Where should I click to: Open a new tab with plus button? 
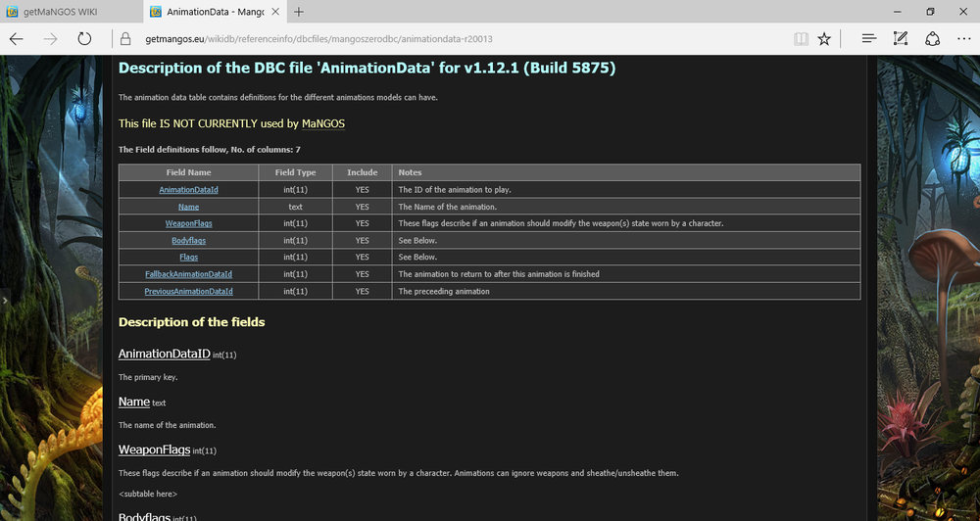pos(299,11)
